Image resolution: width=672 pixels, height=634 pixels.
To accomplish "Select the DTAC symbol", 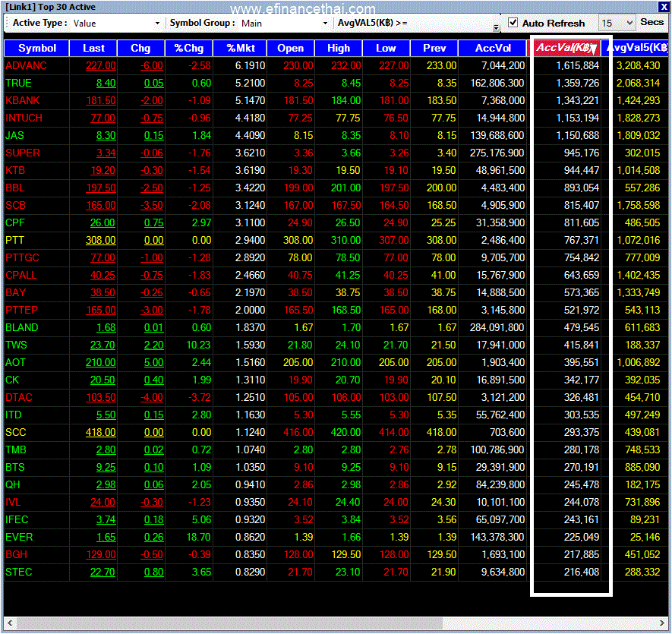I will click(x=19, y=397).
